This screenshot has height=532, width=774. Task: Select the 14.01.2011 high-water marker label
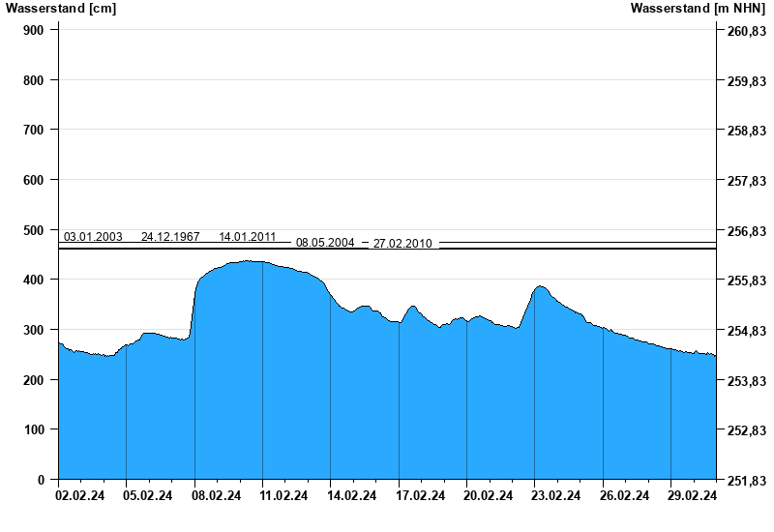[x=248, y=237]
